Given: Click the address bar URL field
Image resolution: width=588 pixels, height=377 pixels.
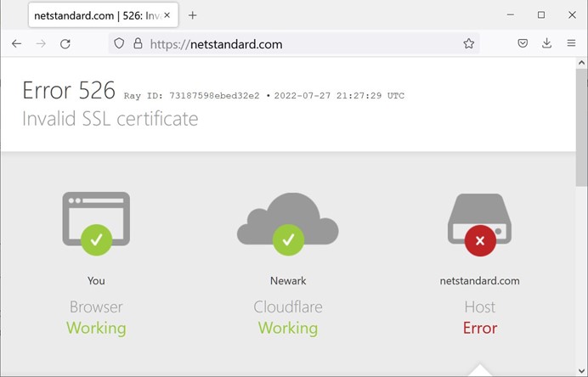Looking at the screenshot, I should click(297, 44).
